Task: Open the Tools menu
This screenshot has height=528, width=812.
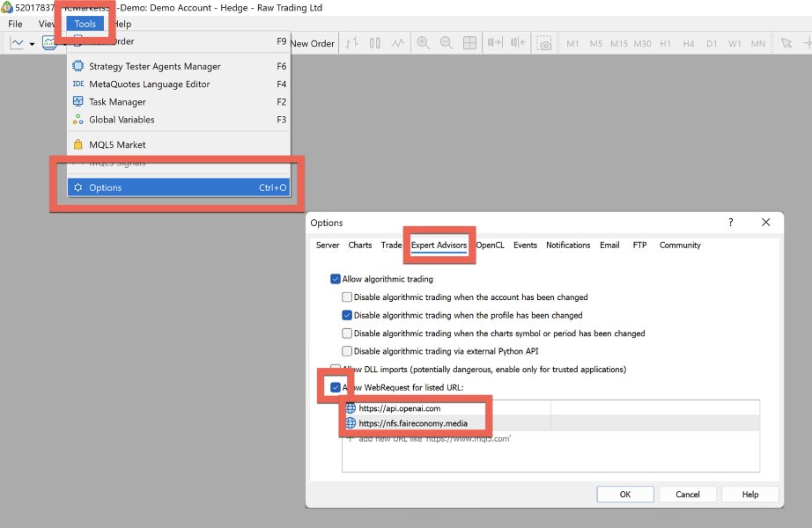Action: [x=85, y=24]
